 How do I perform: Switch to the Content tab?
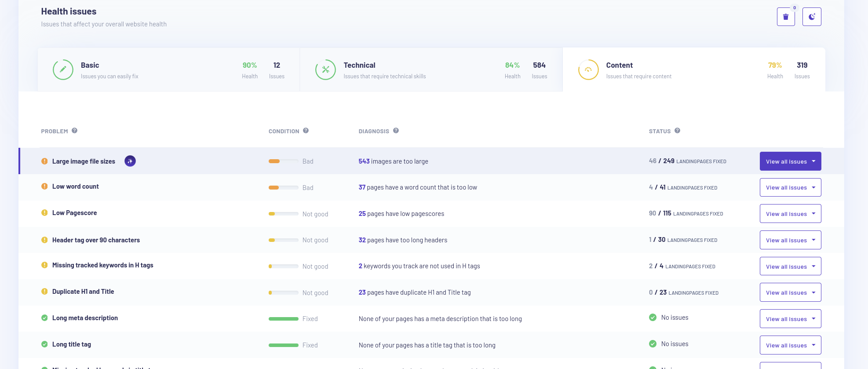pos(694,69)
